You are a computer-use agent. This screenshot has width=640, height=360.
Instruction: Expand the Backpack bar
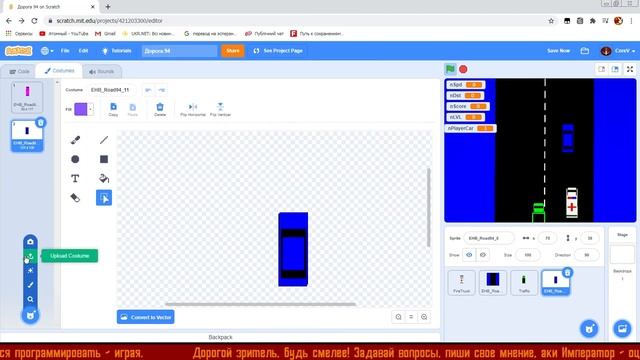(x=220, y=337)
